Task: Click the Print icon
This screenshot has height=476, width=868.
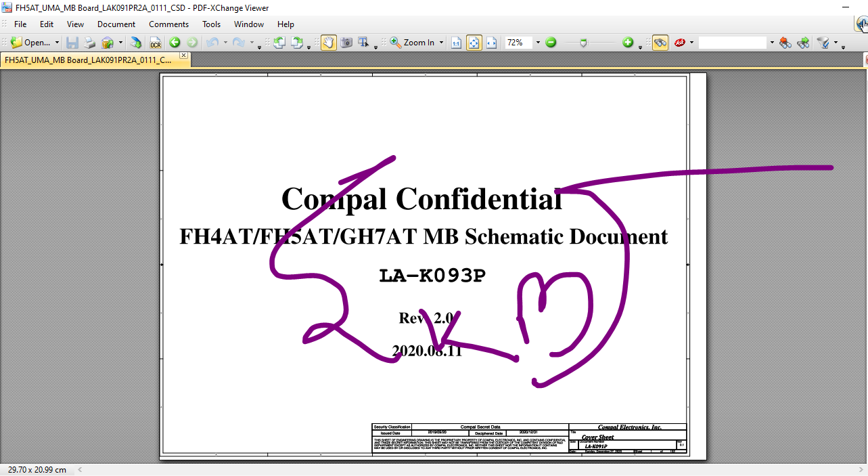Action: tap(89, 43)
